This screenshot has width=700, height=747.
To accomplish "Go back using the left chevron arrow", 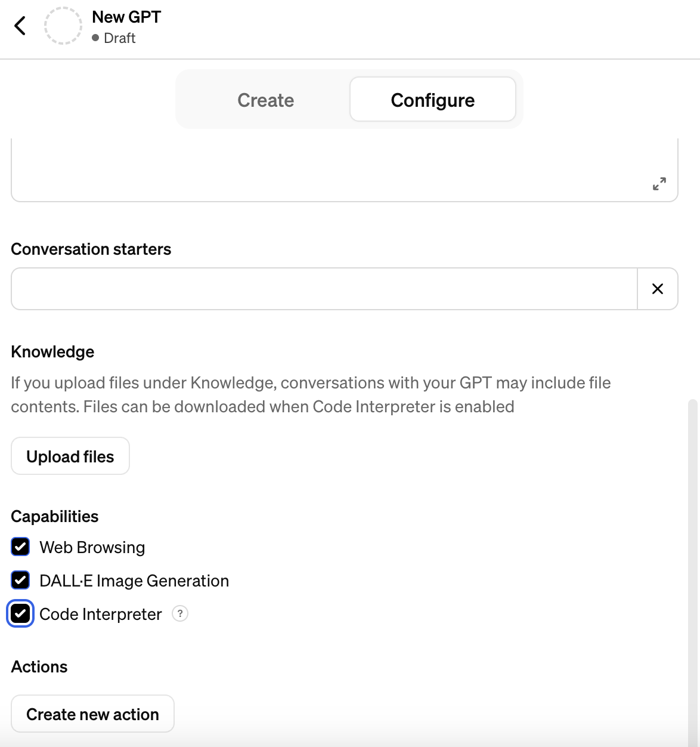I will [x=20, y=26].
